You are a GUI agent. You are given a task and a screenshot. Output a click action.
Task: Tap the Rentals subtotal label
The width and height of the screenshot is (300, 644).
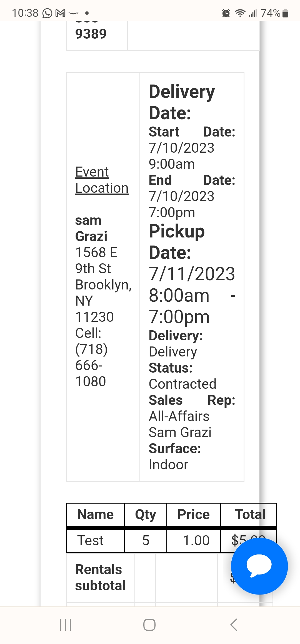tap(100, 578)
